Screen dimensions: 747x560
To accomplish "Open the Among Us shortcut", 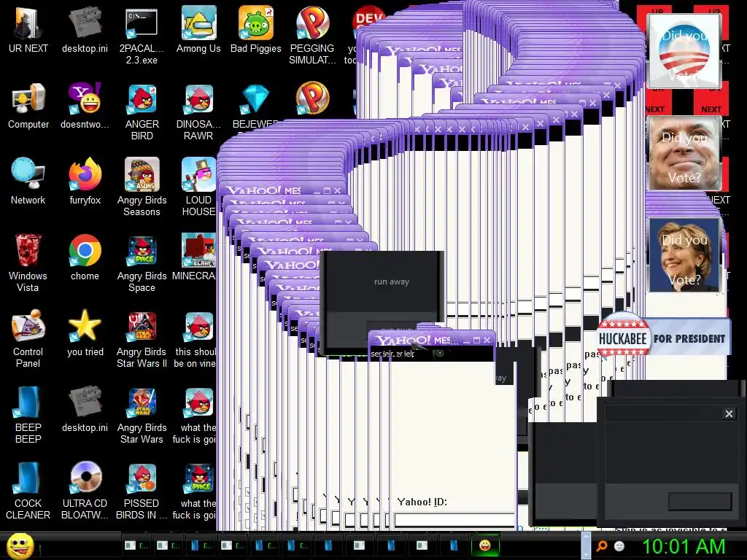I will click(198, 28).
